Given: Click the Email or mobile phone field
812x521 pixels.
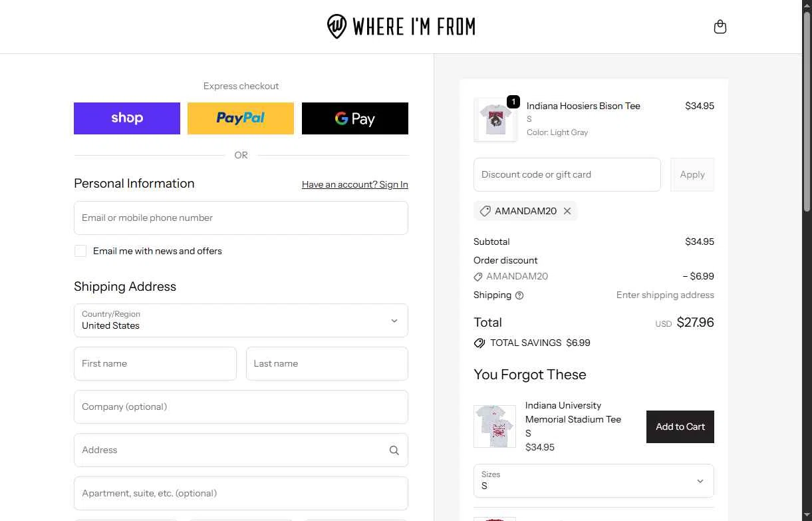Looking at the screenshot, I should coord(241,218).
